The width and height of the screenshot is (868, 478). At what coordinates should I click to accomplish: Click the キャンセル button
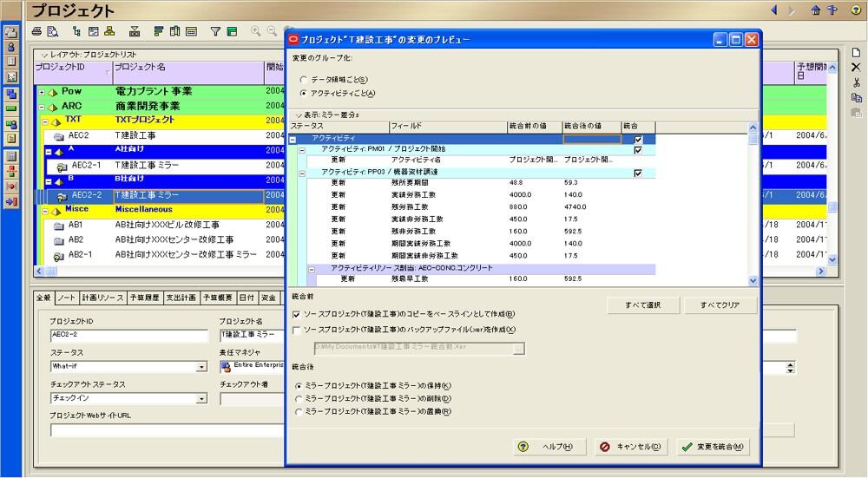click(x=631, y=447)
